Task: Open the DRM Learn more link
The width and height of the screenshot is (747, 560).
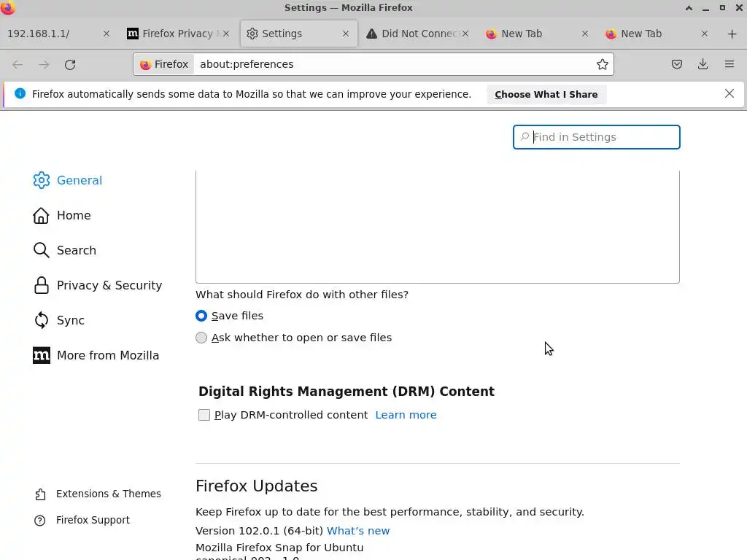Action: (406, 415)
